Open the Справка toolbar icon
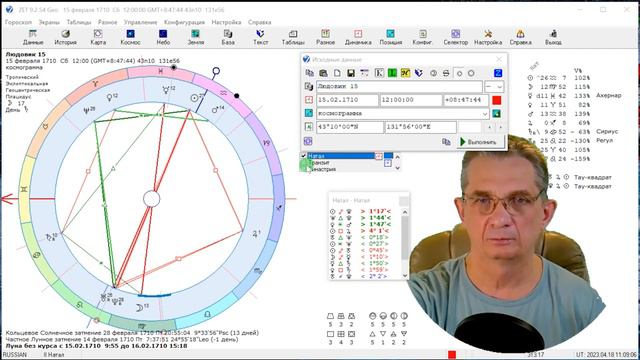The image size is (640, 360). (520, 37)
